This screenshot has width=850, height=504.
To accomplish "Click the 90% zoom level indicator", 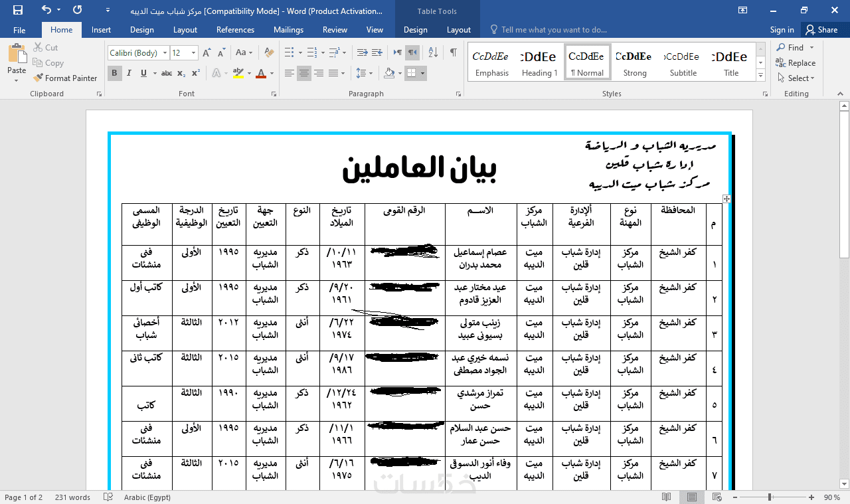I will pyautogui.click(x=832, y=497).
